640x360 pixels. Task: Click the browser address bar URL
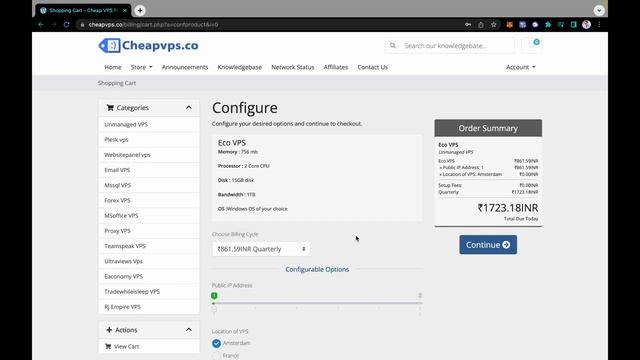pyautogui.click(x=153, y=24)
